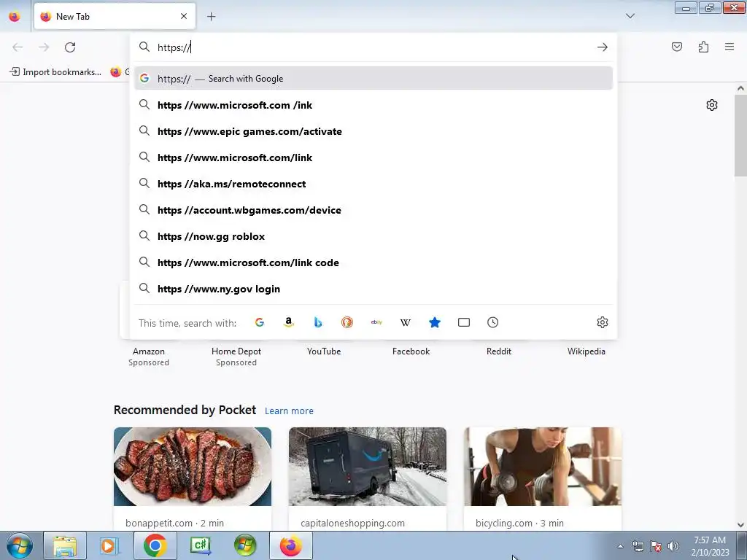
Task: Focus the address bar containing https://
Action: (373, 47)
